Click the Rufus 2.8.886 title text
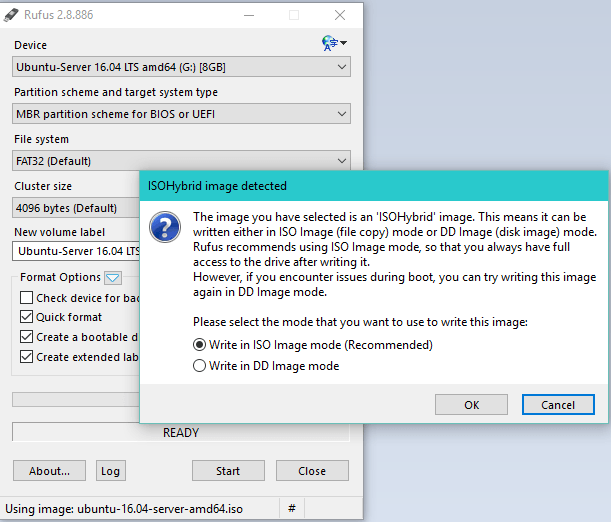This screenshot has height=522, width=611. pyautogui.click(x=58, y=15)
